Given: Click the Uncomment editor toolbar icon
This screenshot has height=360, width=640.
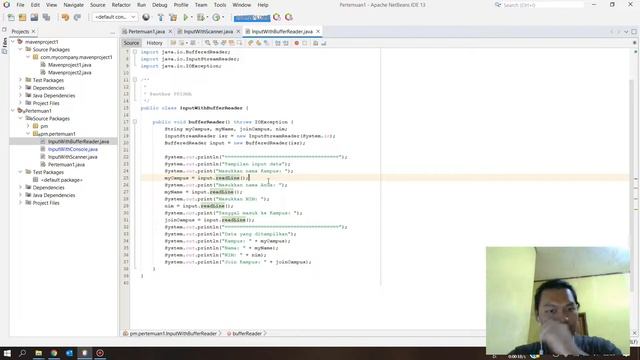Looking at the screenshot, I should [324, 43].
